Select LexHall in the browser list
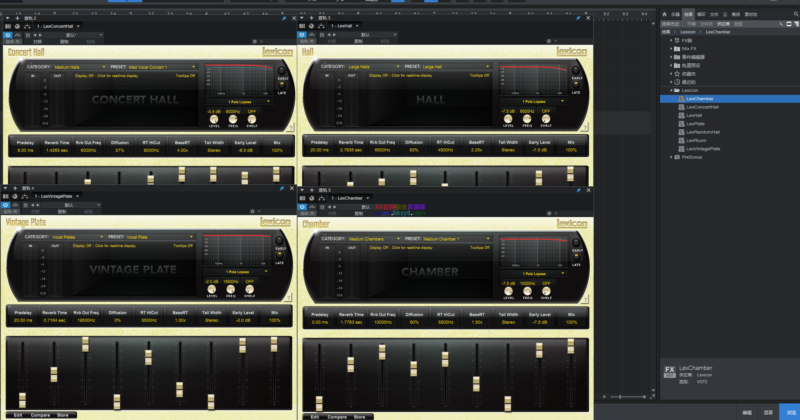800x420 pixels. (694, 115)
